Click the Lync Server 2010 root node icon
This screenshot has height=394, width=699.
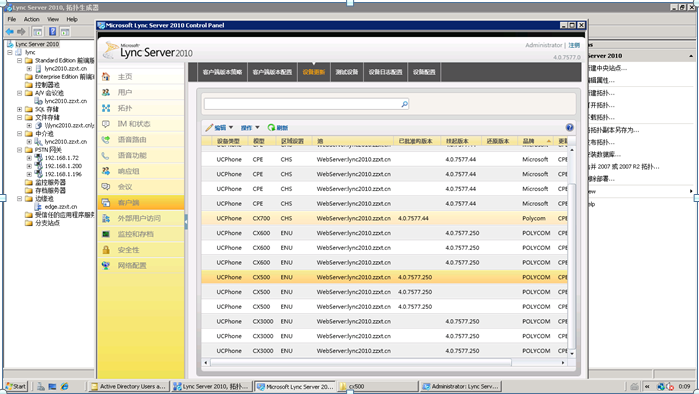click(x=10, y=44)
